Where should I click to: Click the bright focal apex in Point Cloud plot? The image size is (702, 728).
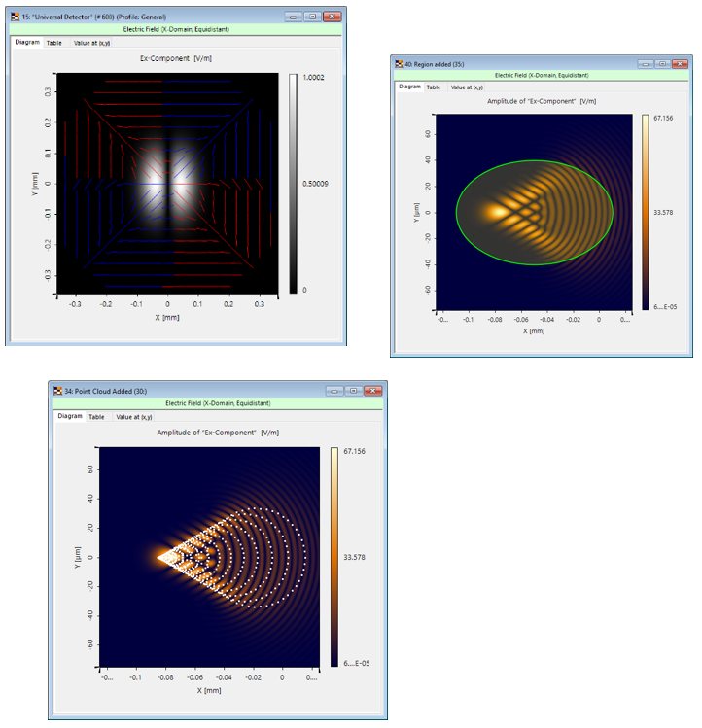click(162, 557)
